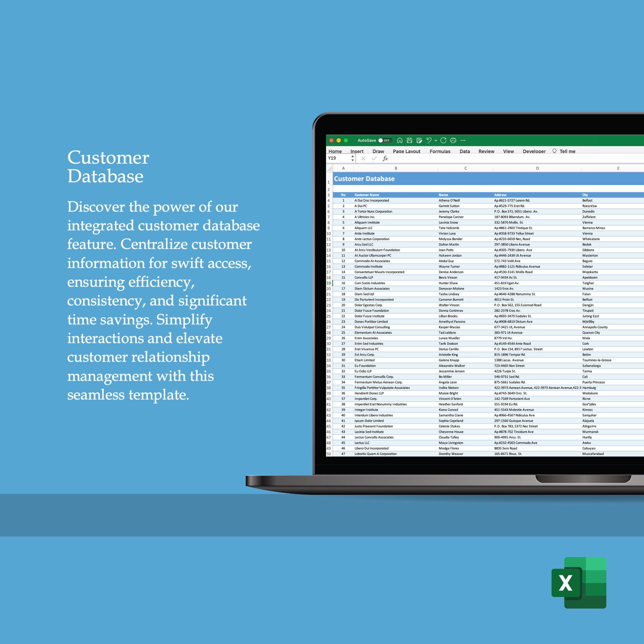
Task: Click the Review ribbon menu item
Action: coord(486,151)
